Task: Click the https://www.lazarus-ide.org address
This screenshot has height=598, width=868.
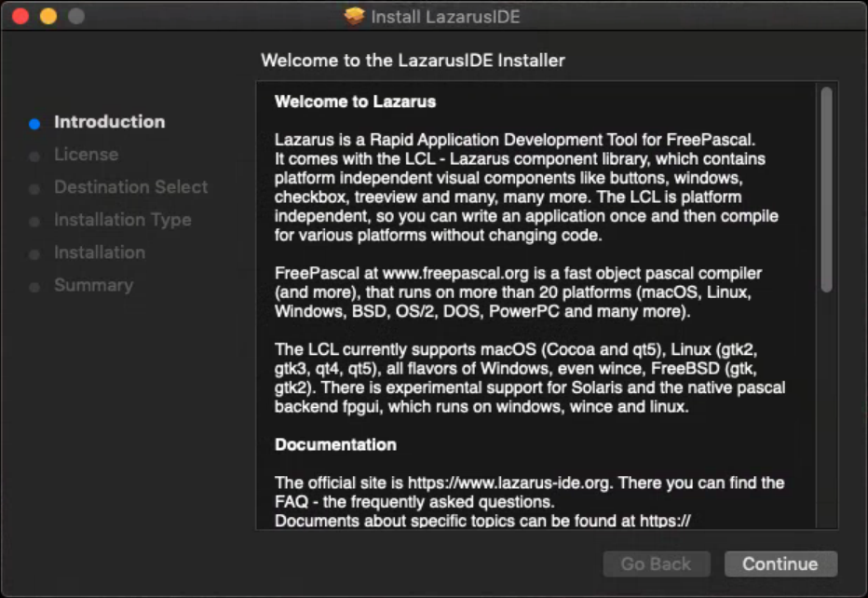Action: 509,482
